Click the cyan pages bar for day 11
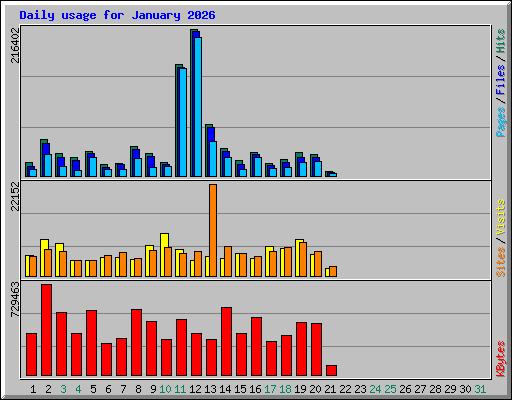Screen dimensions: 512x400 (183, 122)
